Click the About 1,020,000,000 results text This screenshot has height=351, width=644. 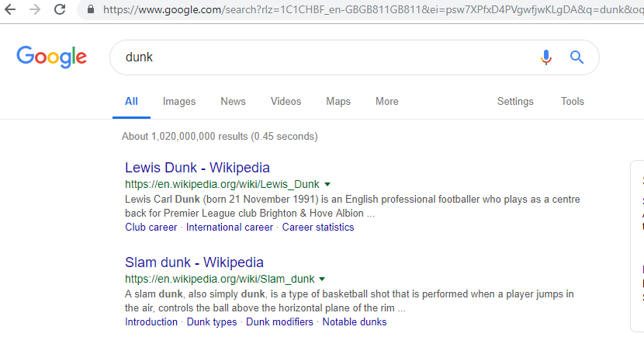(x=220, y=137)
